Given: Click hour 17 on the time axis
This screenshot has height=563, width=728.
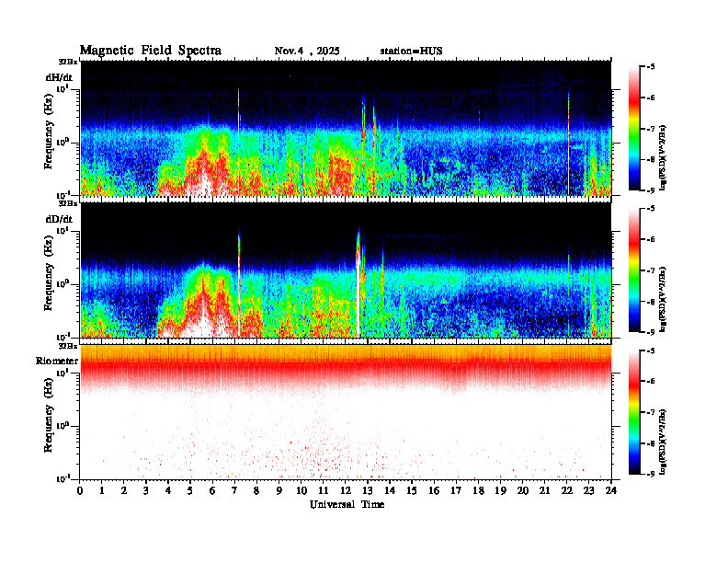Looking at the screenshot, I should coord(457,491).
